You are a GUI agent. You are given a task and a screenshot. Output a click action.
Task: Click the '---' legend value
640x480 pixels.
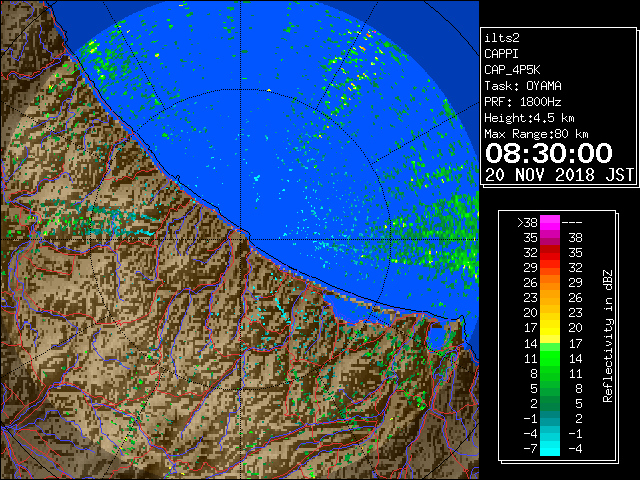tap(572, 223)
